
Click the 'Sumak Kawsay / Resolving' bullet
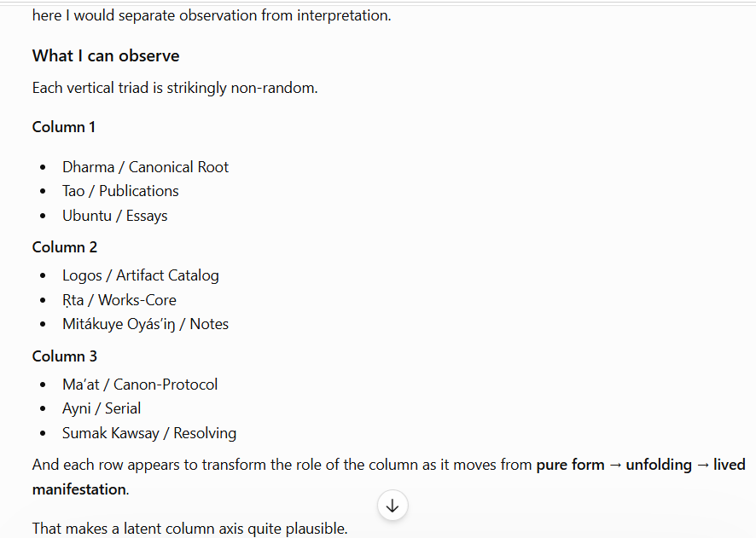click(149, 433)
